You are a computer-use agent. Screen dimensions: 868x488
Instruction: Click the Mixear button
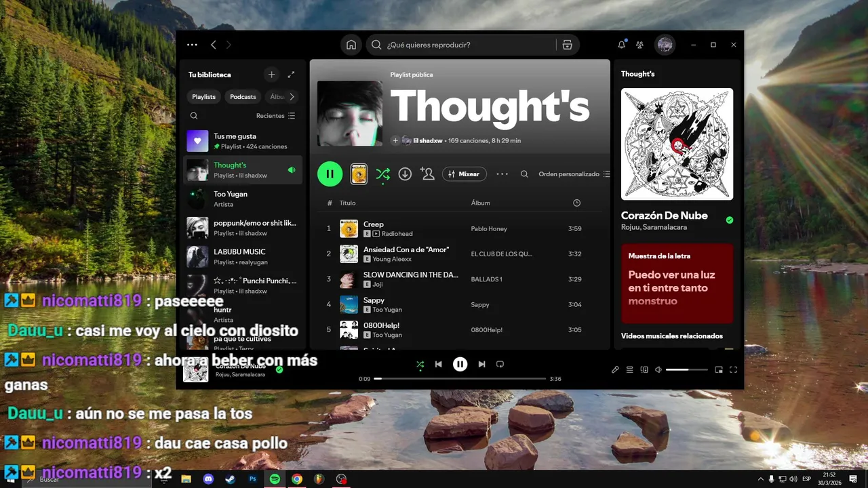[x=465, y=174]
